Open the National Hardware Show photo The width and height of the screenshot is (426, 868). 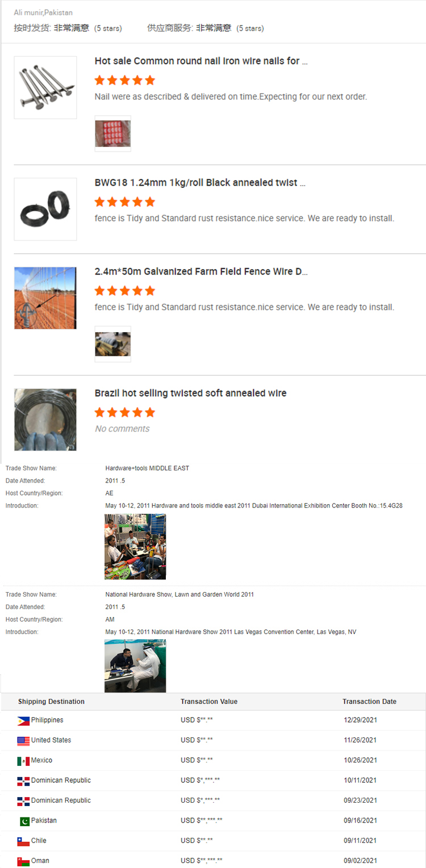135,665
